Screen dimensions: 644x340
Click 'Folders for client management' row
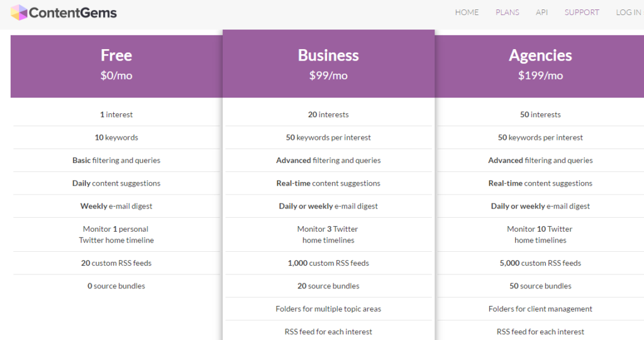coord(540,309)
